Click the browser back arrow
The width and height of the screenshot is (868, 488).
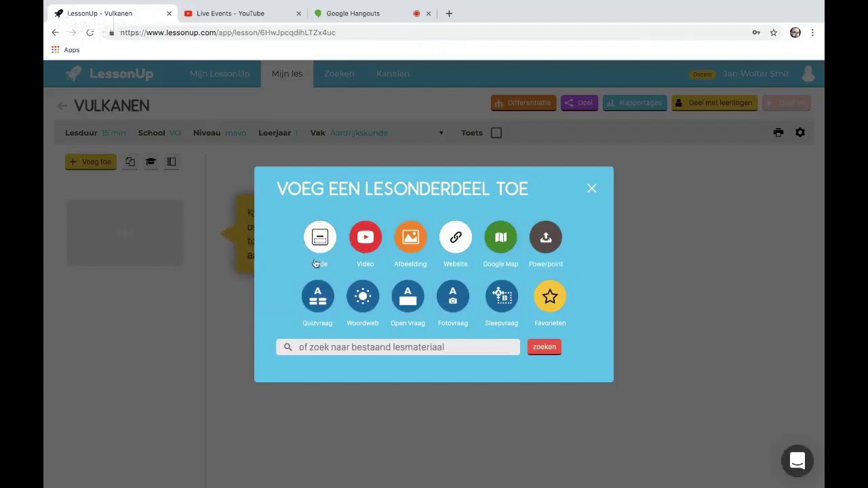coord(56,33)
